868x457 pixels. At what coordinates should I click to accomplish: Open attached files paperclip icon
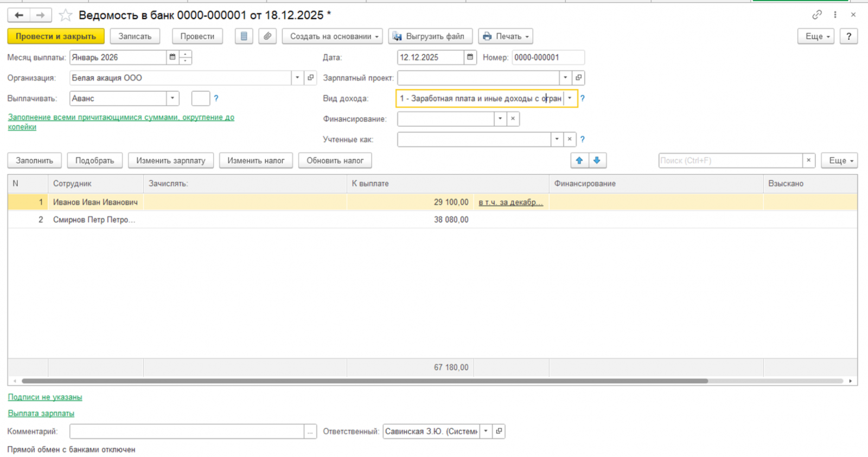click(x=267, y=36)
